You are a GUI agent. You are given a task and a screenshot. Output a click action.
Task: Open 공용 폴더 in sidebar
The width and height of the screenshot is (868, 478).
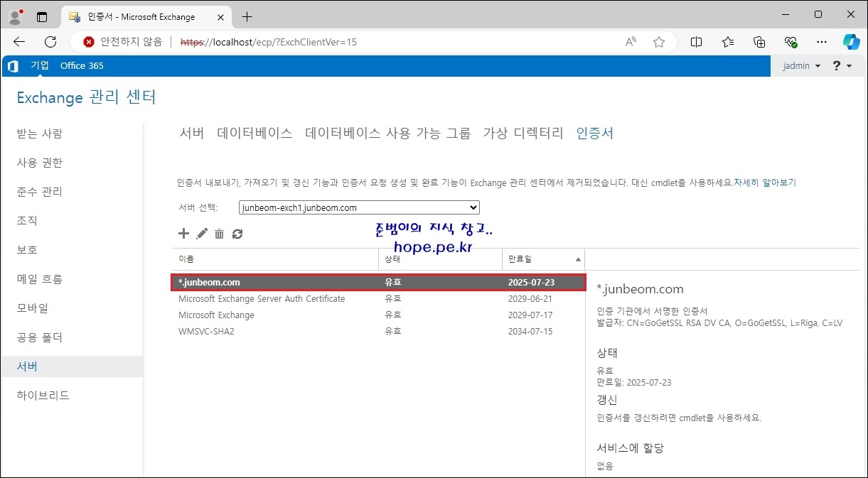(40, 337)
